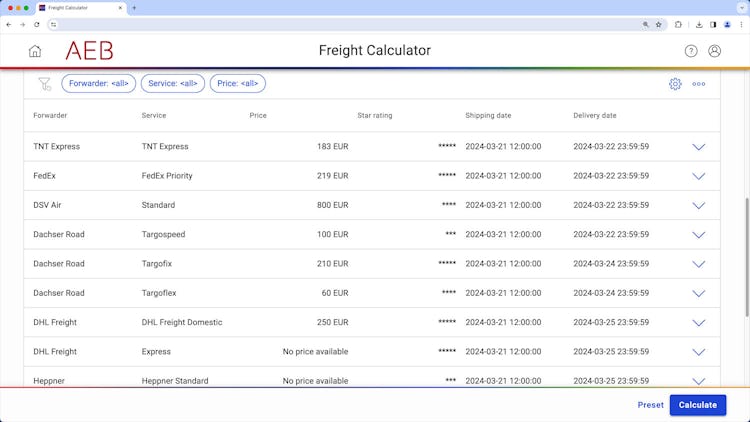Image resolution: width=750 pixels, height=422 pixels.
Task: Expand the DSV Air Standard row
Action: point(699,206)
